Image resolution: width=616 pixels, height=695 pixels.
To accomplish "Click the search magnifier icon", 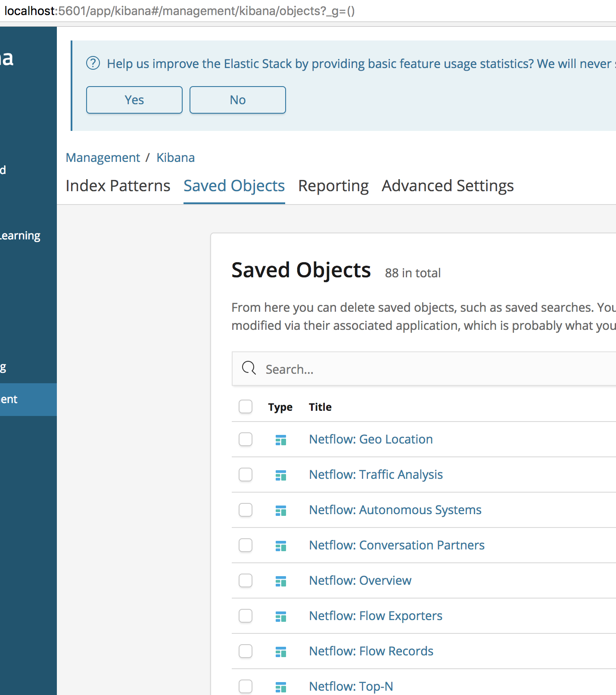I will click(x=249, y=368).
